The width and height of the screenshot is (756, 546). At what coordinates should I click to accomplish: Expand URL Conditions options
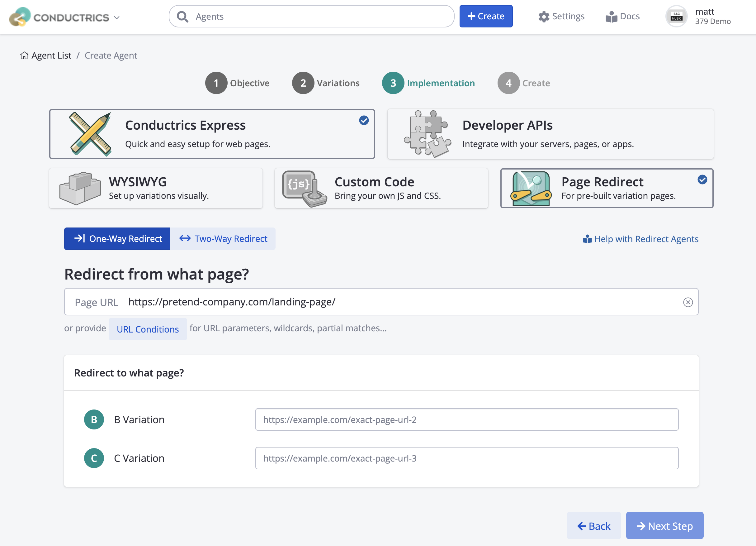coord(148,329)
